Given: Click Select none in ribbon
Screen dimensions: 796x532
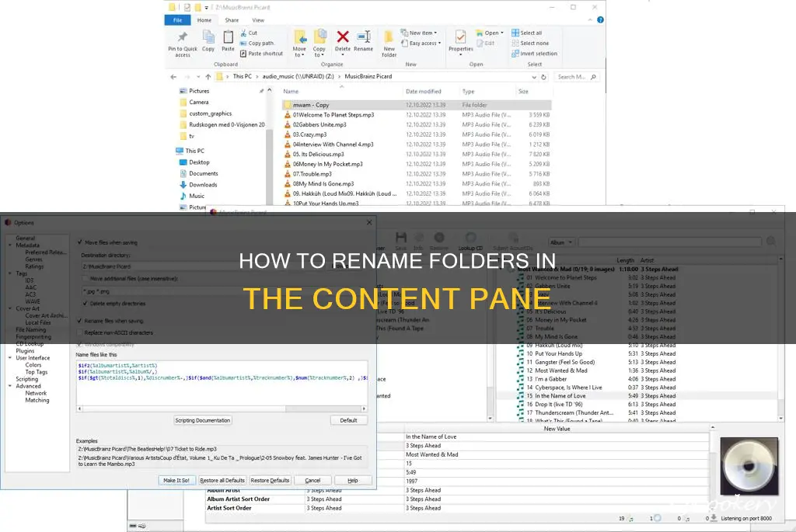Looking at the screenshot, I should pos(530,43).
